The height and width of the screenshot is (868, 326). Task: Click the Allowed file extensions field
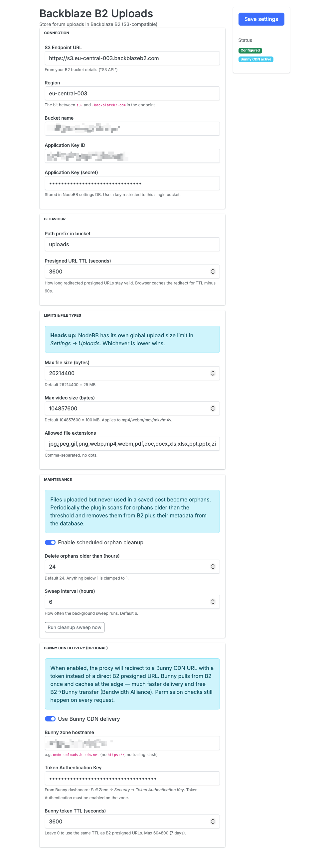(132, 444)
